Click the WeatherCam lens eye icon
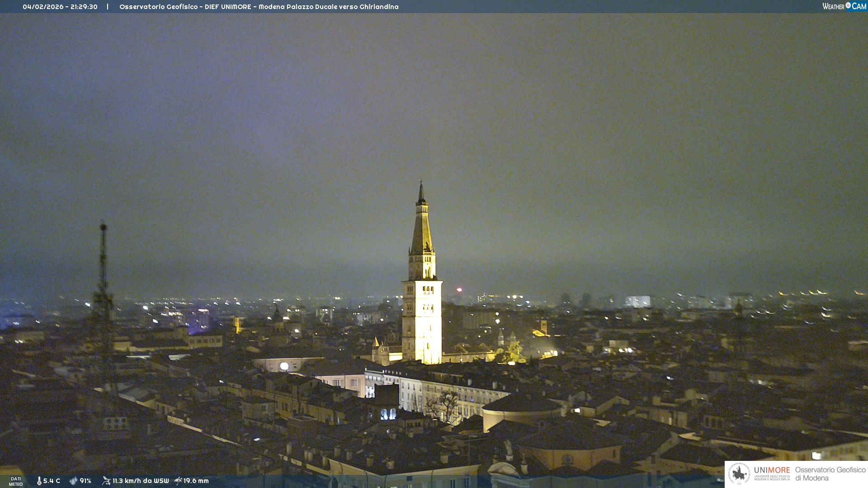The height and width of the screenshot is (488, 868). tap(848, 5)
